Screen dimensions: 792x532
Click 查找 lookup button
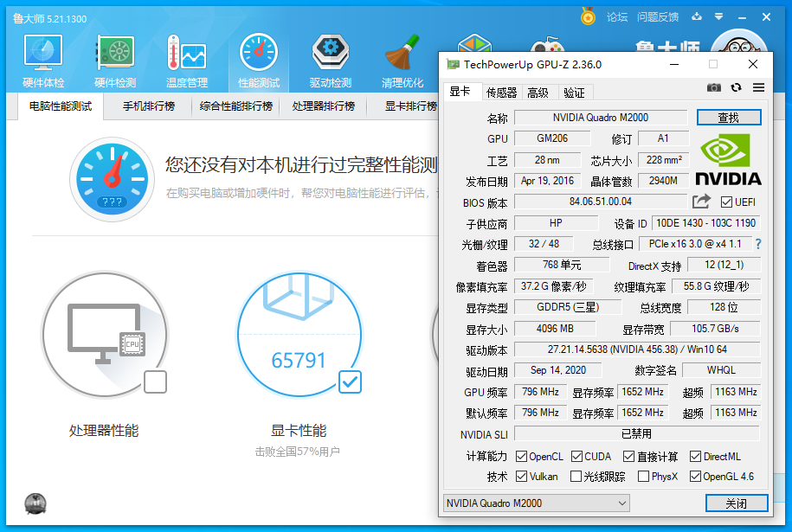728,118
